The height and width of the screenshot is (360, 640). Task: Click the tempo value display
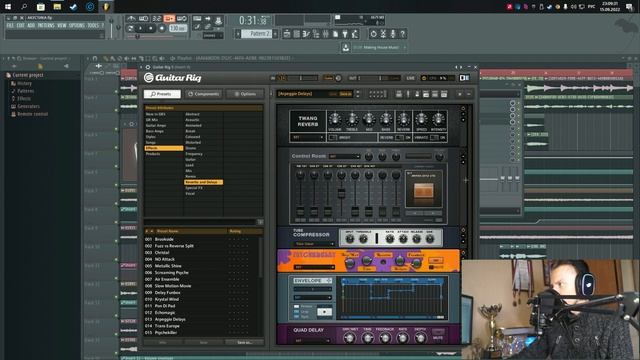tap(178, 28)
